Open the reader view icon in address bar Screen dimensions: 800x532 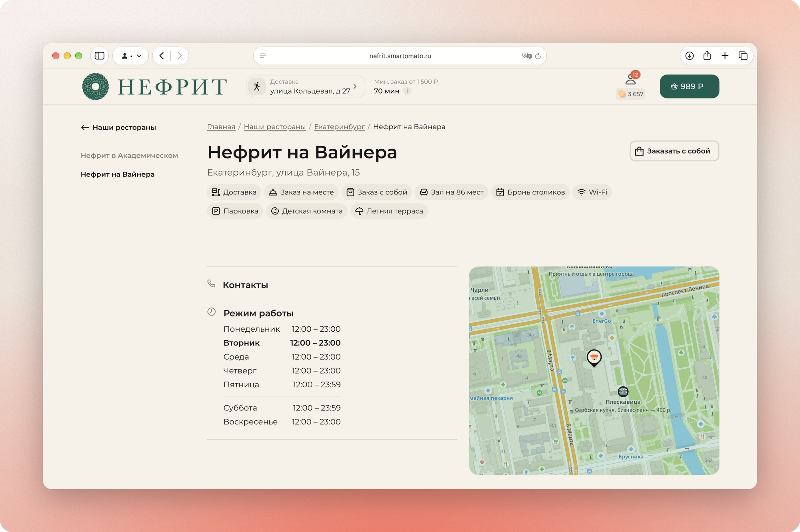263,56
